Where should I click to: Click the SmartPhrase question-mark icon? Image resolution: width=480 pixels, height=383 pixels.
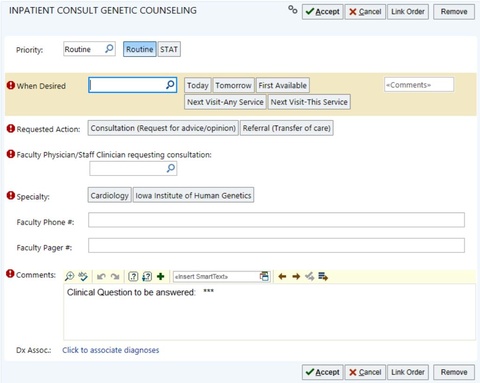click(x=133, y=276)
